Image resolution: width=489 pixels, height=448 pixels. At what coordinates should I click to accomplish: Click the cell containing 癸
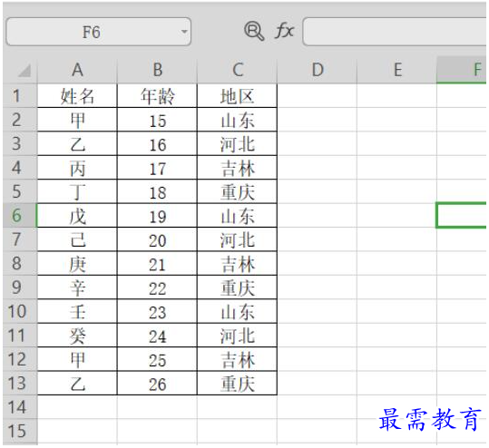point(77,336)
